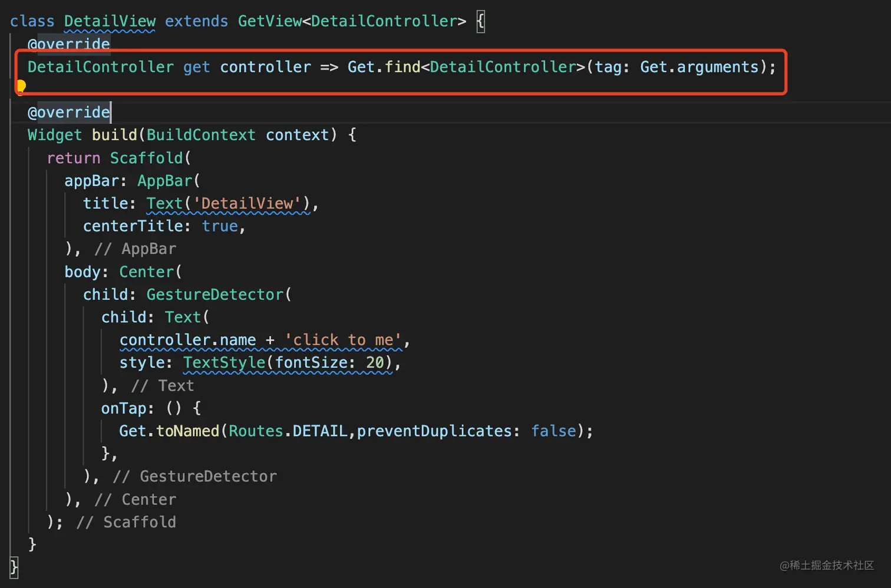Viewport: 891px width, 588px height.
Task: Click the body: property name
Action: tap(82, 272)
